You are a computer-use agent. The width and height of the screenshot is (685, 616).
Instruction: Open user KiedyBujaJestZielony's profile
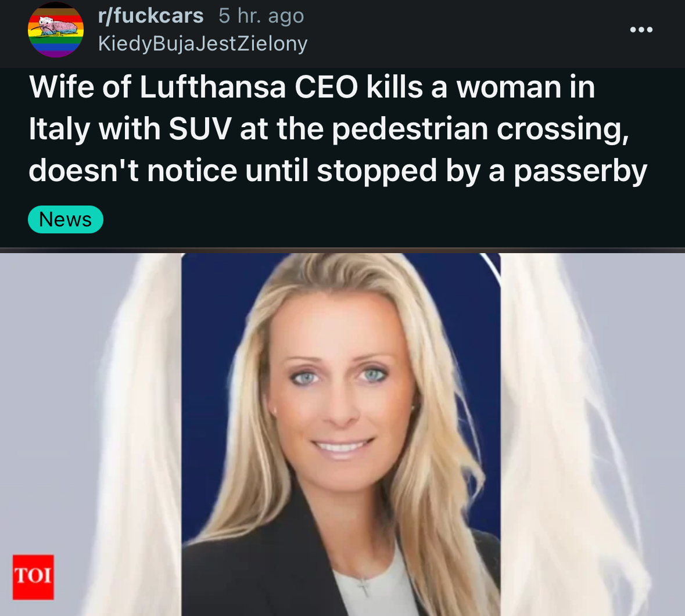click(x=203, y=43)
